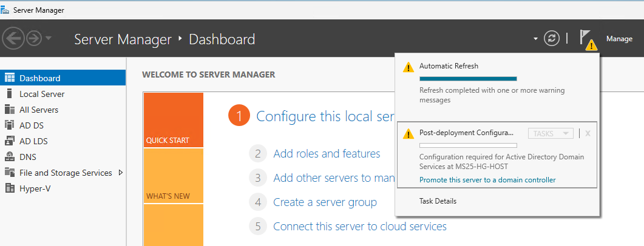
Task: Click the step 3 number circle
Action: pyautogui.click(x=258, y=178)
